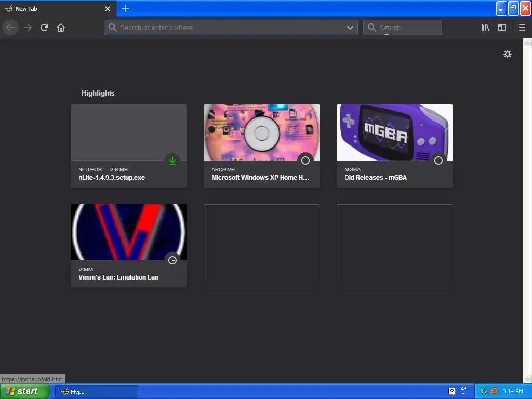Click the green download arrow on nLite card
Screen dimensions: 532x399
coord(172,161)
